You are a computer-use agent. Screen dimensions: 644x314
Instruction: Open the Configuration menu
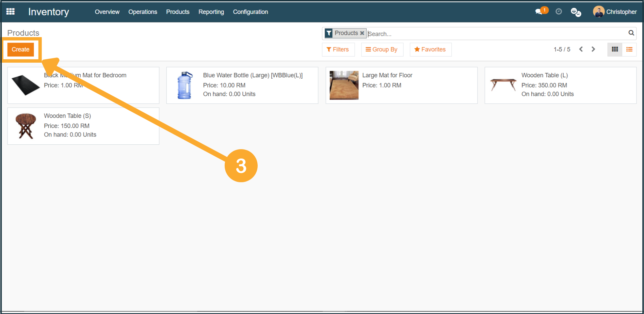(x=250, y=12)
